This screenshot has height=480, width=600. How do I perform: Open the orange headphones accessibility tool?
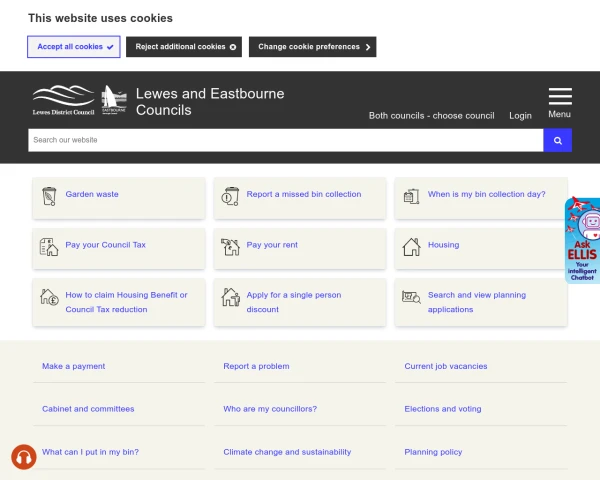click(24, 457)
